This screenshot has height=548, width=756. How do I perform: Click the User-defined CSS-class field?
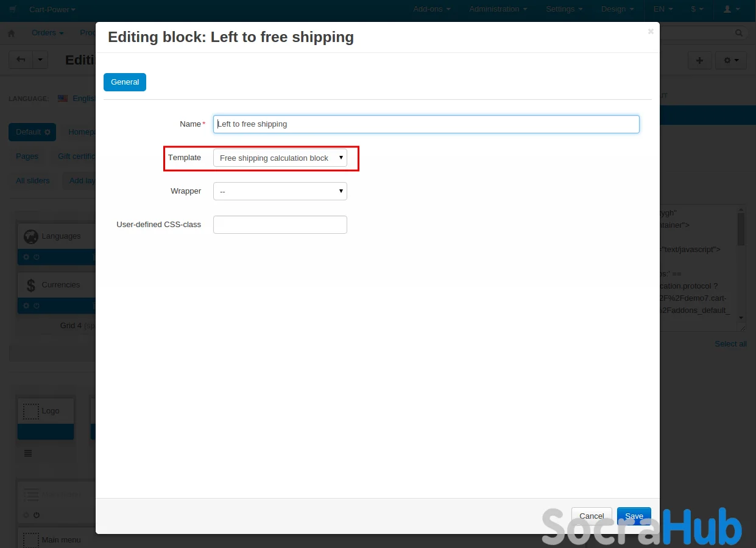pos(280,225)
